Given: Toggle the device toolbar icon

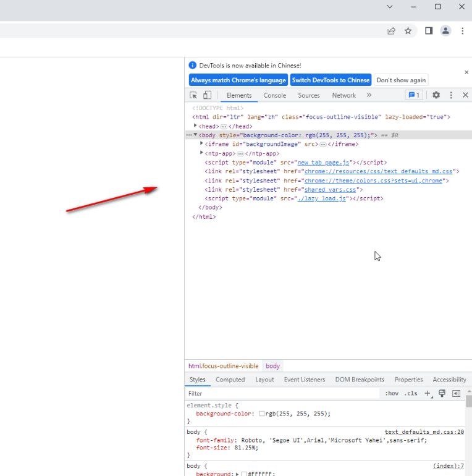Looking at the screenshot, I should point(207,95).
